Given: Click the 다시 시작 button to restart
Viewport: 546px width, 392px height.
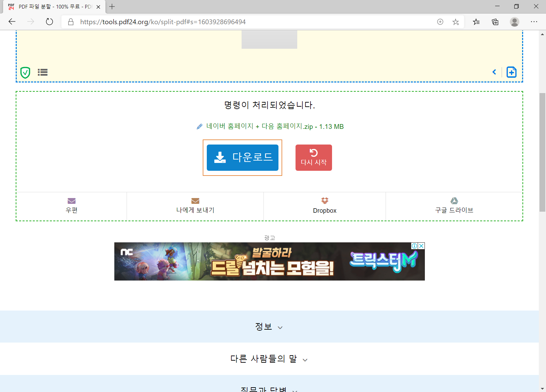Looking at the screenshot, I should coord(313,157).
